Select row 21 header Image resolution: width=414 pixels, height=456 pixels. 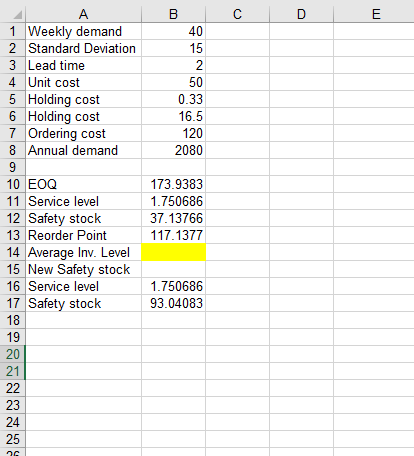click(13, 371)
